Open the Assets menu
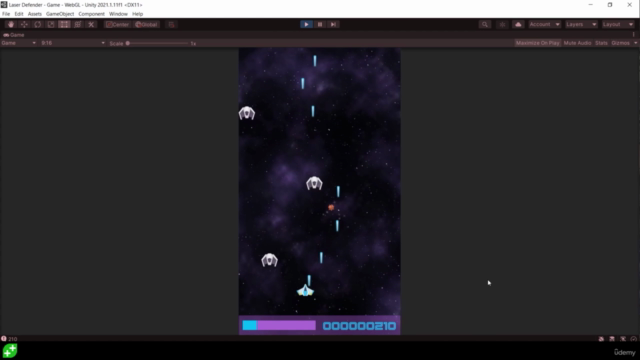 point(35,14)
